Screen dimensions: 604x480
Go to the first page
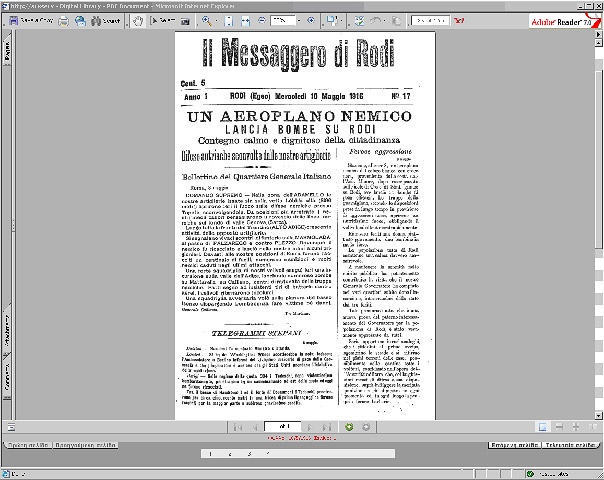[237, 399]
